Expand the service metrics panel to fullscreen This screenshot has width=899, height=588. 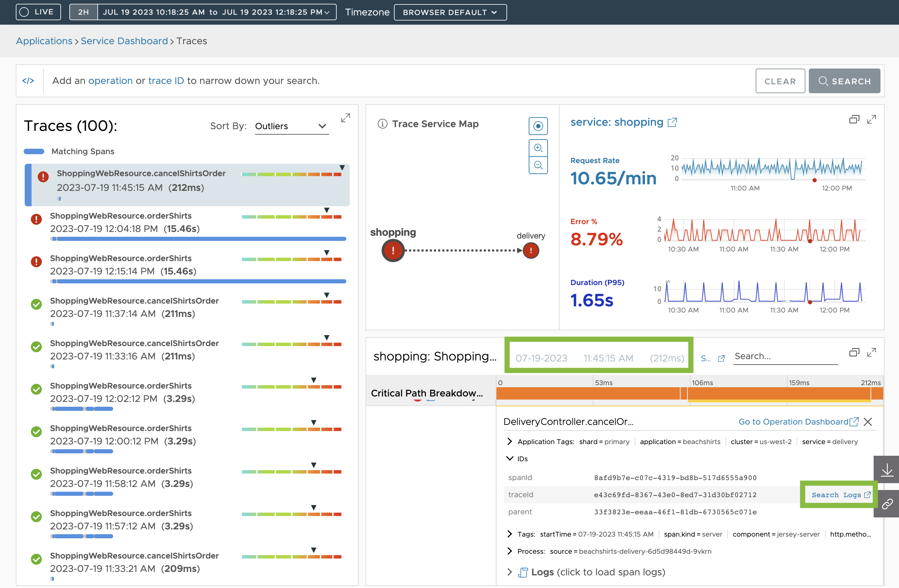[872, 119]
